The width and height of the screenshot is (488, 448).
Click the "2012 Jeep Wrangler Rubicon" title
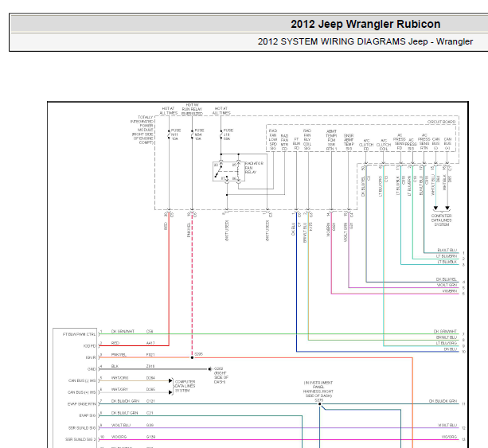point(365,24)
